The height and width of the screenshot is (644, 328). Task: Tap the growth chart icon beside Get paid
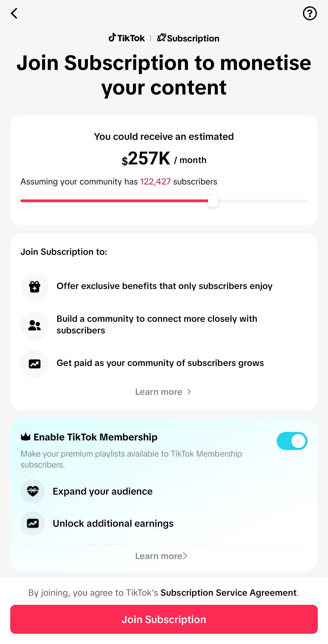click(x=34, y=364)
